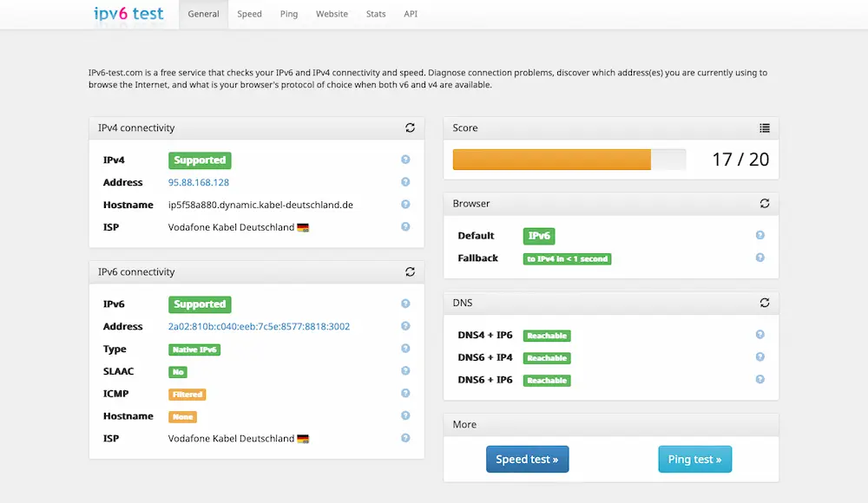Click help icon next to IPv4 Hostname
This screenshot has width=868, height=503.
[x=405, y=205]
